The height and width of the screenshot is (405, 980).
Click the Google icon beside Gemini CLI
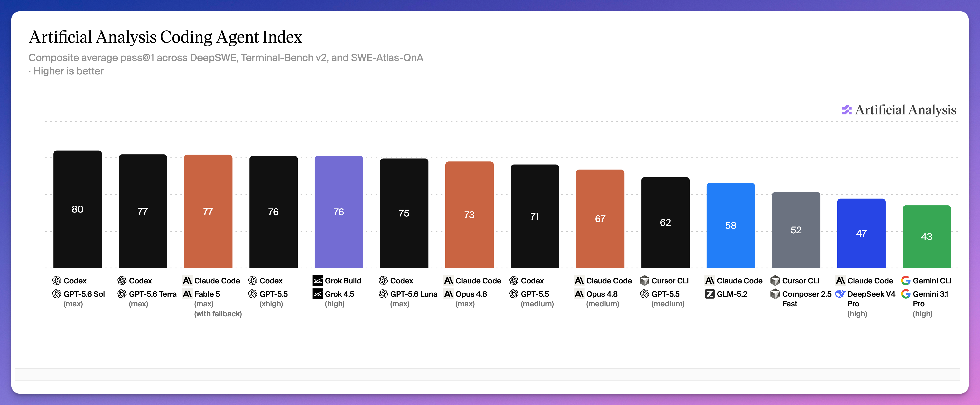(x=906, y=281)
